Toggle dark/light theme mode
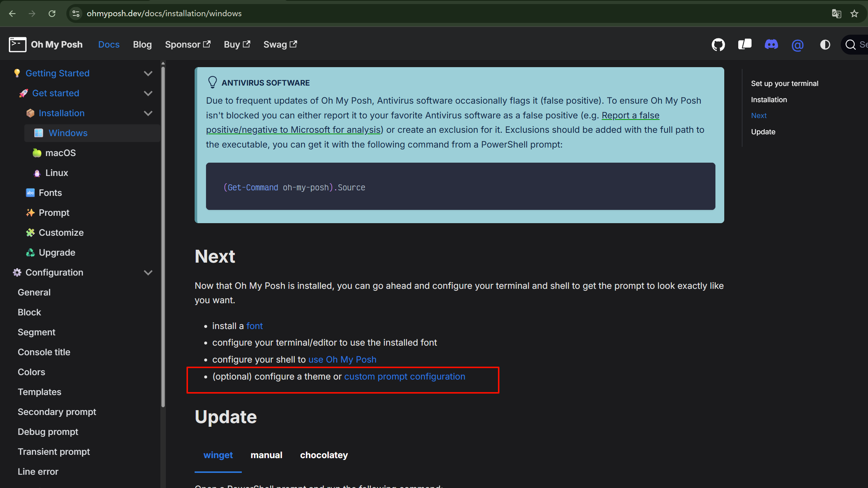This screenshot has width=868, height=488. tap(825, 45)
